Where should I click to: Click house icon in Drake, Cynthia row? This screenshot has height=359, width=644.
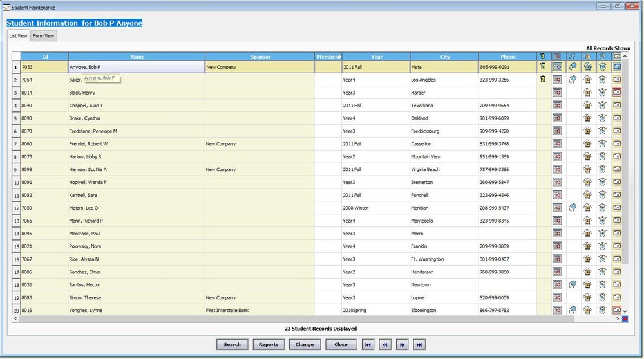[587, 118]
